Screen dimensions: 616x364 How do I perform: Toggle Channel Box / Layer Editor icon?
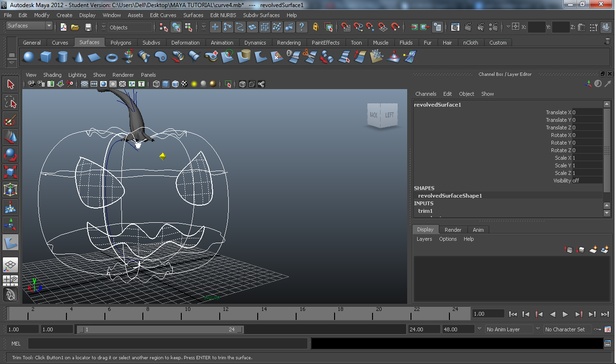pos(606,27)
